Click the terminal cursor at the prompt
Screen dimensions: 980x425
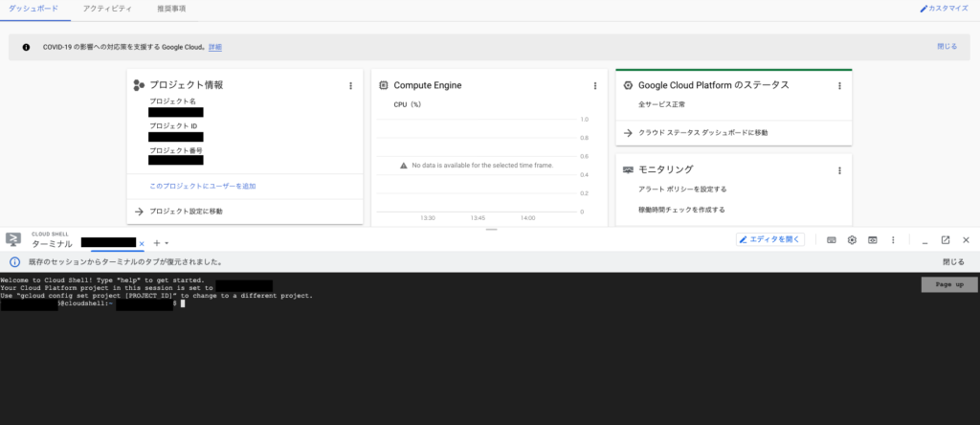click(183, 303)
